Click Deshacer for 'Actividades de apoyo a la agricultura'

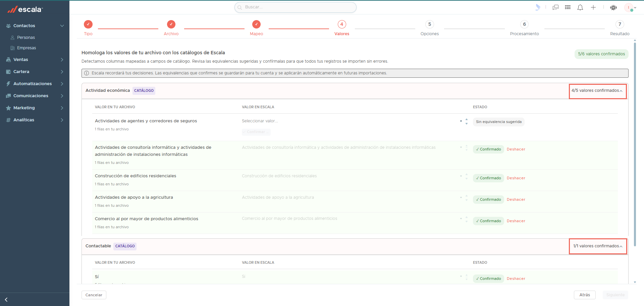516,200
